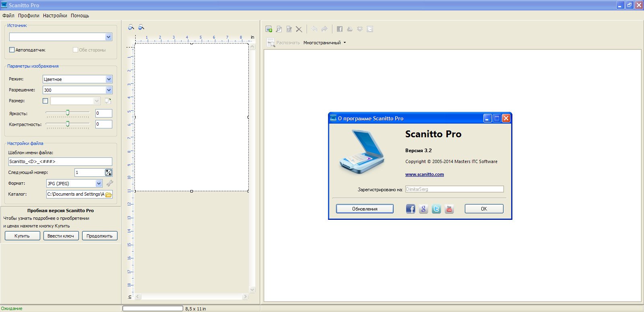Viewport: 644px width, 312px height.
Task: Open YouTube icon in About dialog
Action: click(449, 209)
